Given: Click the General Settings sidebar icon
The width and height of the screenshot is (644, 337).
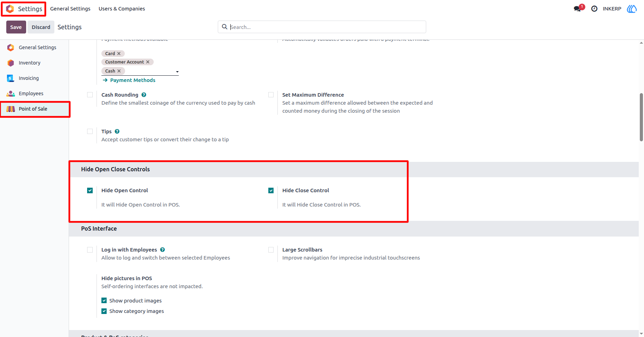Looking at the screenshot, I should (11, 47).
